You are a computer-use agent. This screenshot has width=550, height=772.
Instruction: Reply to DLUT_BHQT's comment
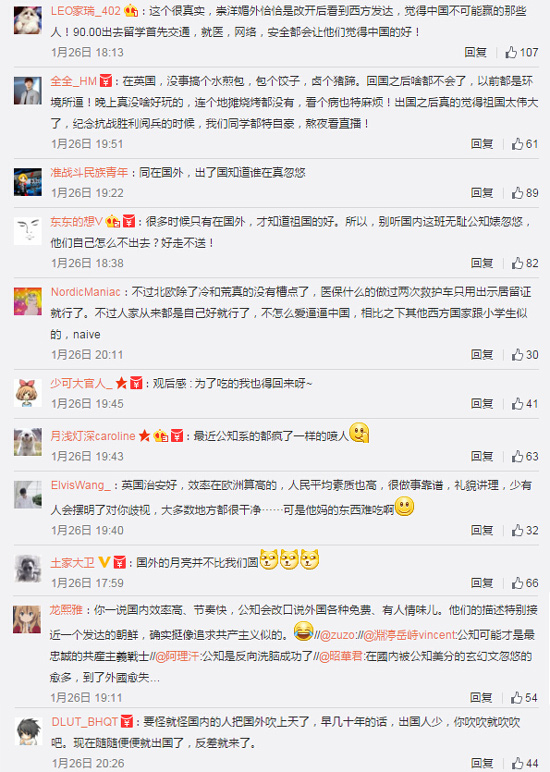(x=482, y=763)
